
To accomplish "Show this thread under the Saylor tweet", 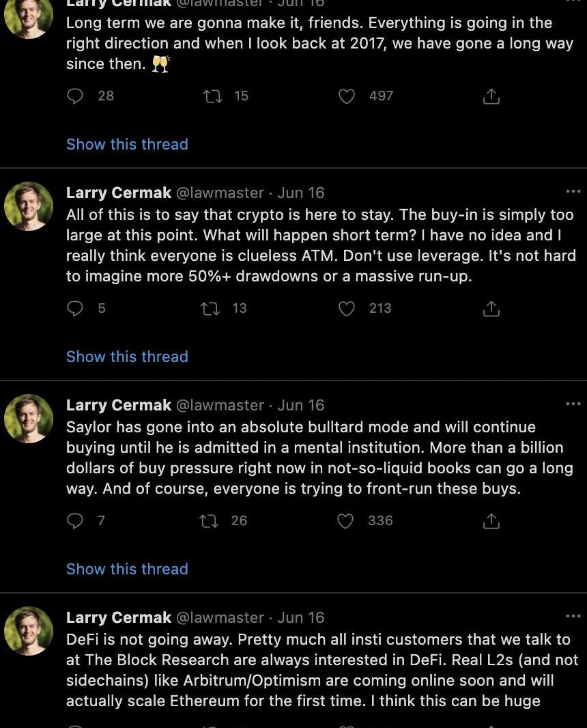I will pos(127,569).
